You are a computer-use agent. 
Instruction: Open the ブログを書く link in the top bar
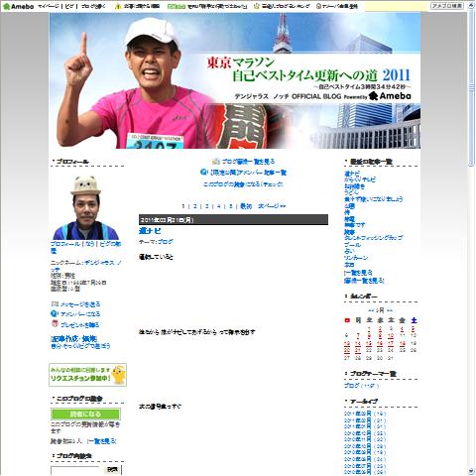(x=93, y=6)
